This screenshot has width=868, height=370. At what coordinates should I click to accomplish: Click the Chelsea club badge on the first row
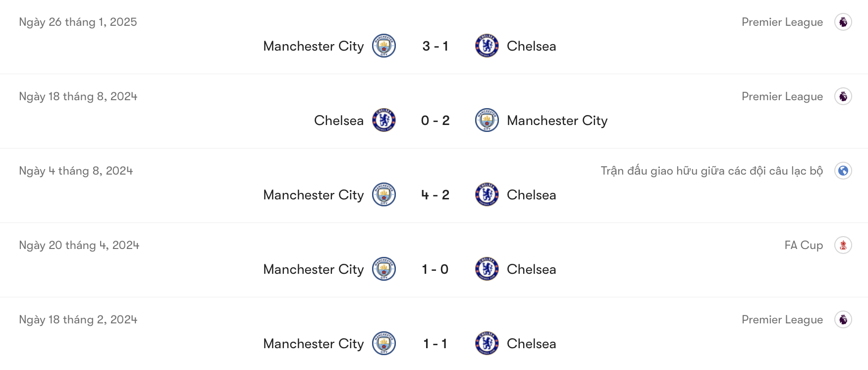click(487, 46)
